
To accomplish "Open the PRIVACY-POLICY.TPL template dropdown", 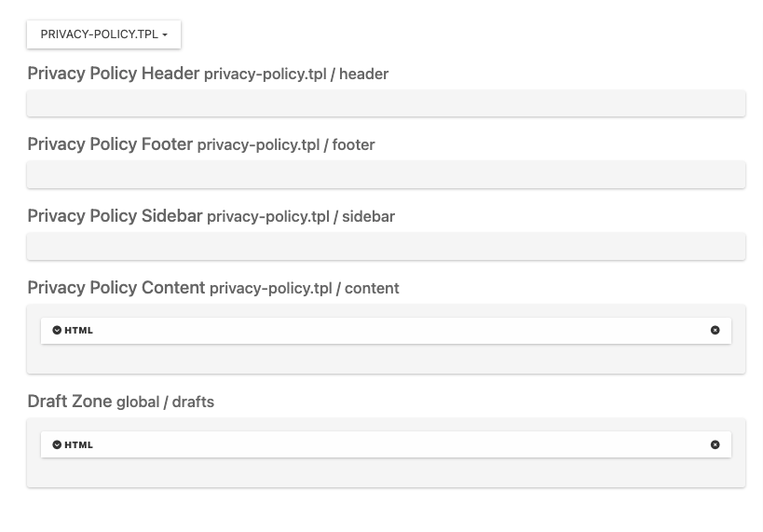I will coord(103,34).
